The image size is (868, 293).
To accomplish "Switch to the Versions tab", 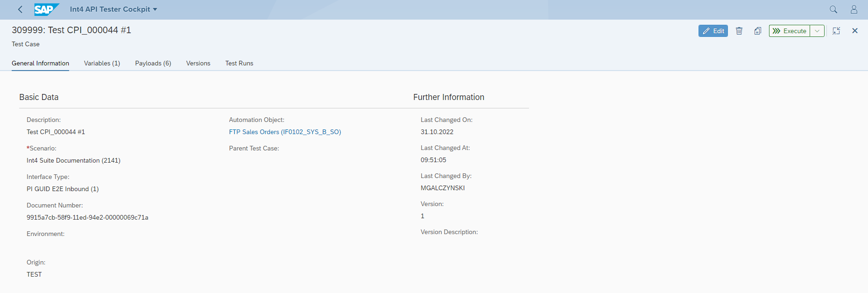I will click(x=198, y=63).
